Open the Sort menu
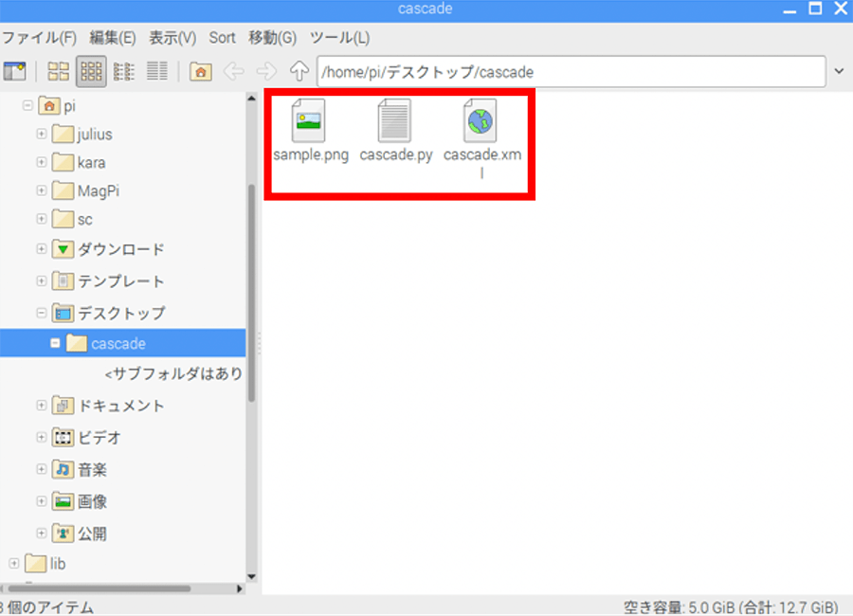Screen dimensions: 853x616 click(222, 38)
